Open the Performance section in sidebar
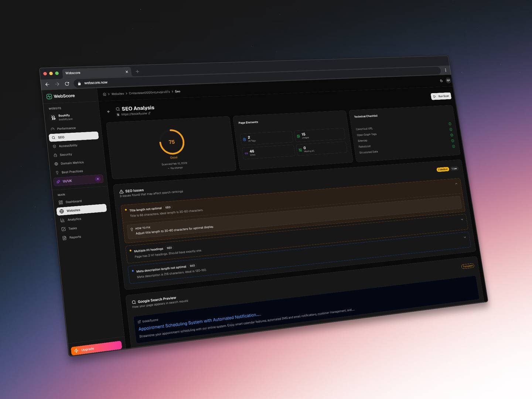Screen dimensions: 532x399 66,128
